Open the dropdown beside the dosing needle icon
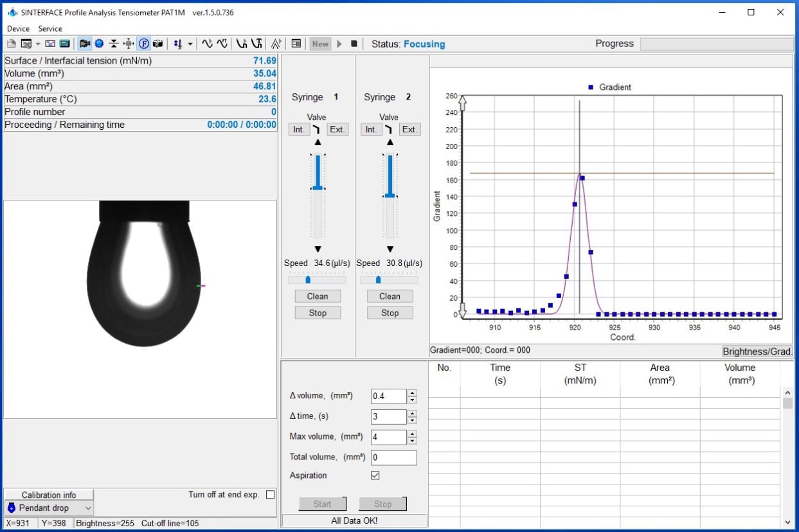Screen dimensions: 799x532 click(x=190, y=44)
